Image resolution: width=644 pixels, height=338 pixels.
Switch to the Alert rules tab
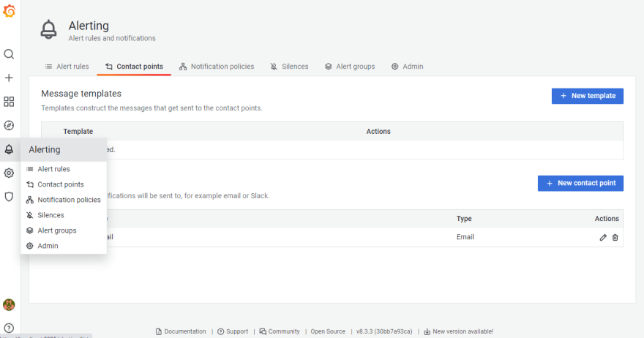[67, 67]
